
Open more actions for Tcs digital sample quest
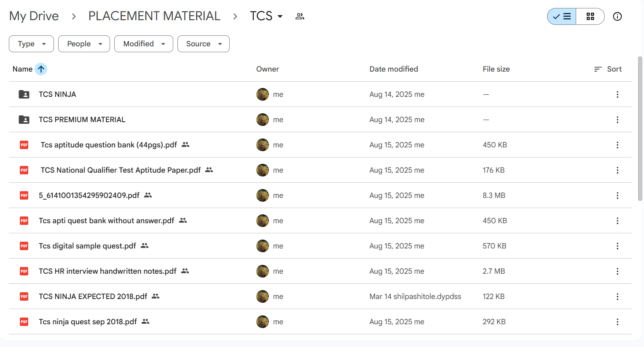[617, 246]
